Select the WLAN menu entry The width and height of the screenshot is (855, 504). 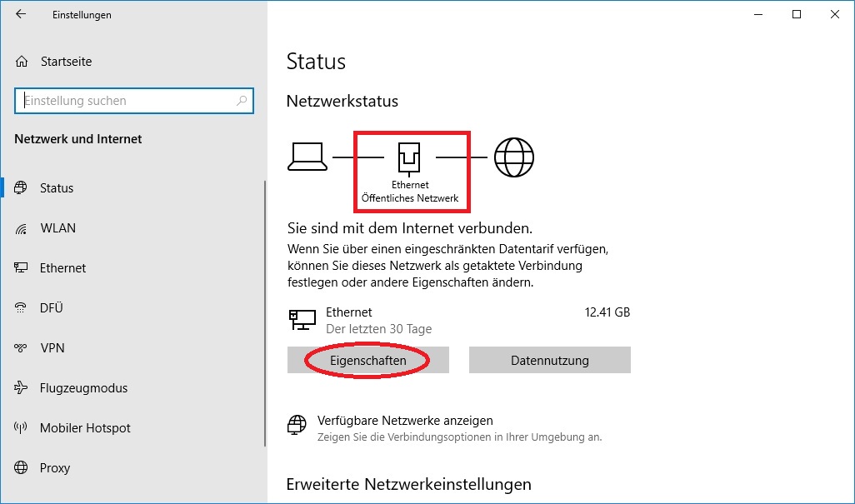pyautogui.click(x=57, y=228)
